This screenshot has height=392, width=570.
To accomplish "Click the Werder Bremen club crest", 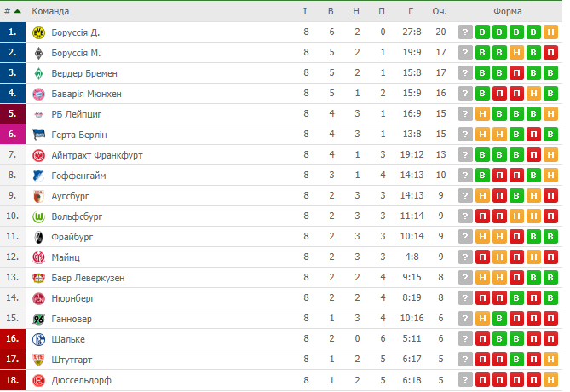I will 38,73.
